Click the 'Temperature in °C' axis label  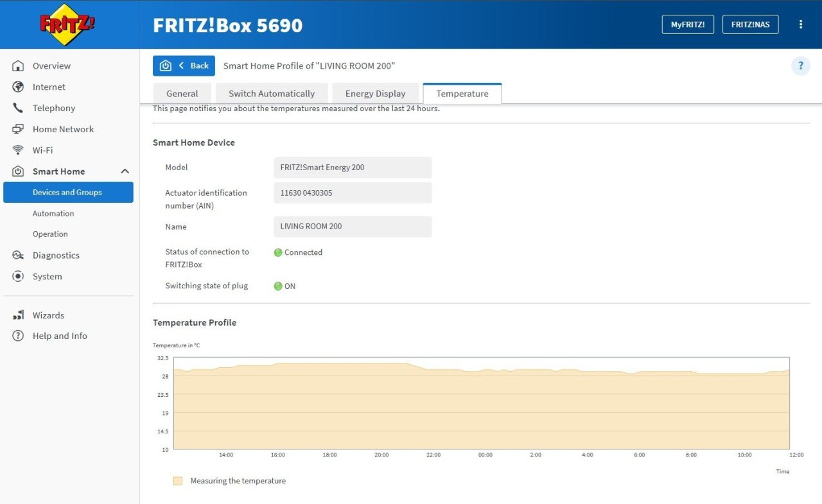click(177, 345)
